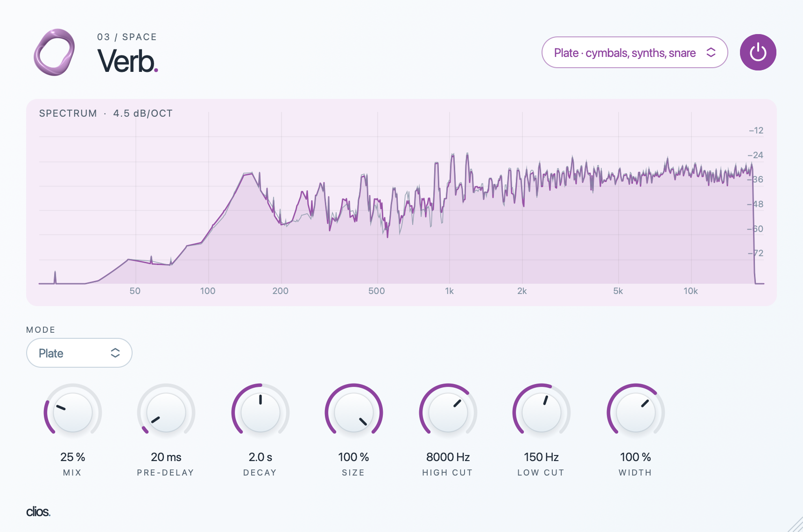This screenshot has width=803, height=532.
Task: Toggle the plugin power button
Action: [758, 52]
